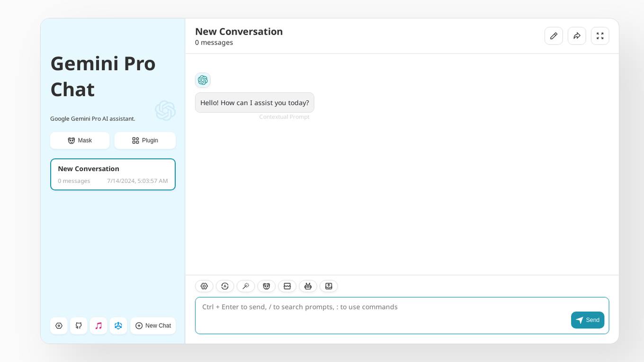Click the share arrow icon in header

coord(577,36)
